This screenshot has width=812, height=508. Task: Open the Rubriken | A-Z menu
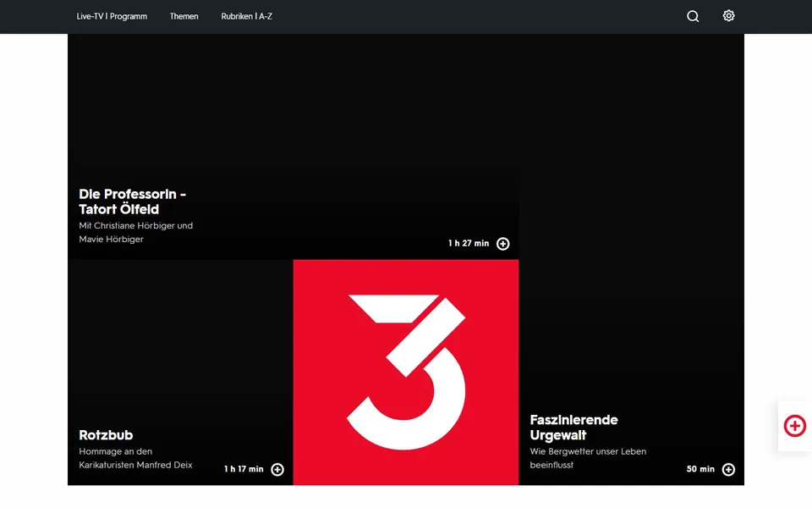pos(246,17)
